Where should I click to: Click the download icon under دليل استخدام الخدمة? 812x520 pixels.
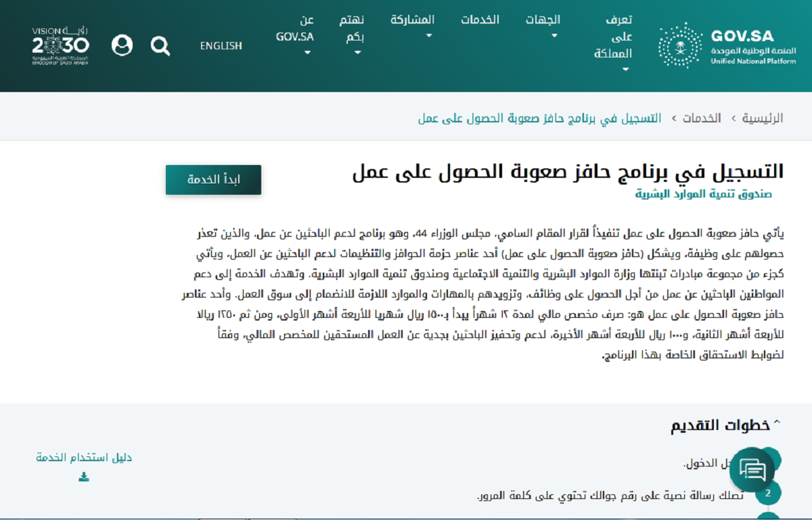[84, 477]
